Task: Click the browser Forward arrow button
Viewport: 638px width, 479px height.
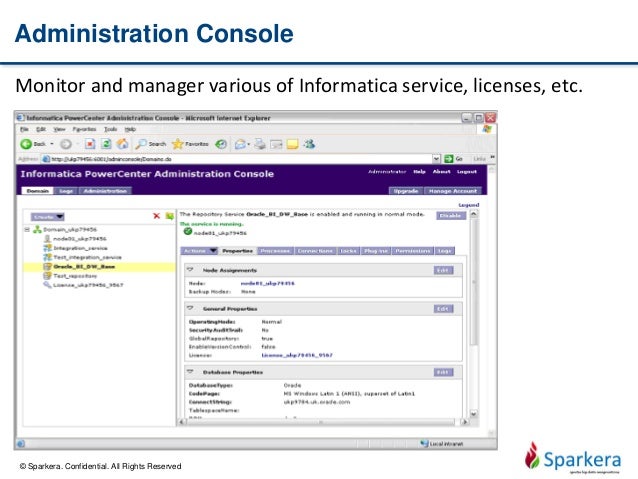Action: 66,144
